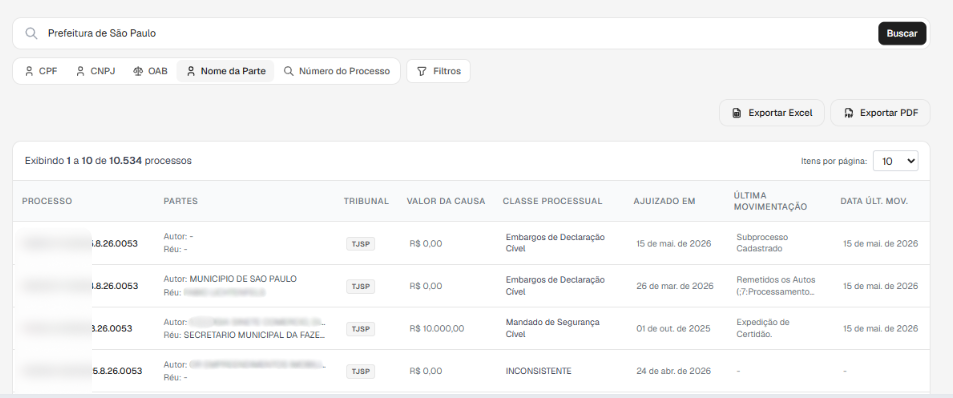Click the funnel icon in Filtros
This screenshot has height=398, width=953.
[x=422, y=71]
